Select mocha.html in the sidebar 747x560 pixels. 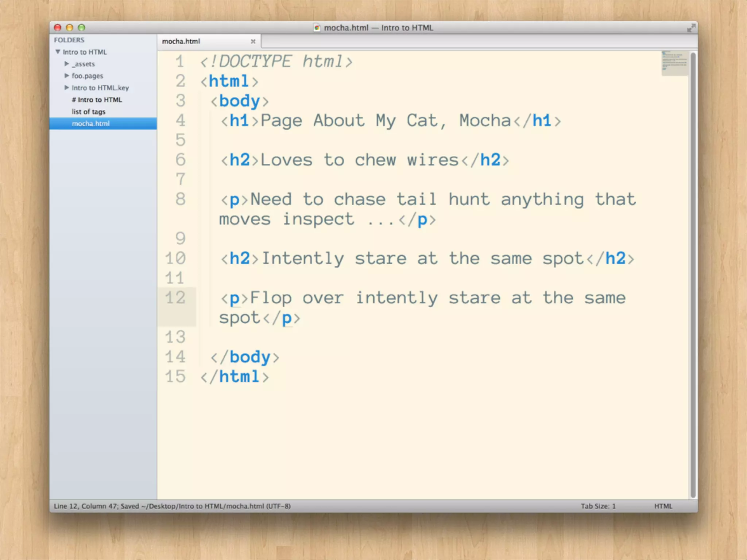pyautogui.click(x=90, y=124)
